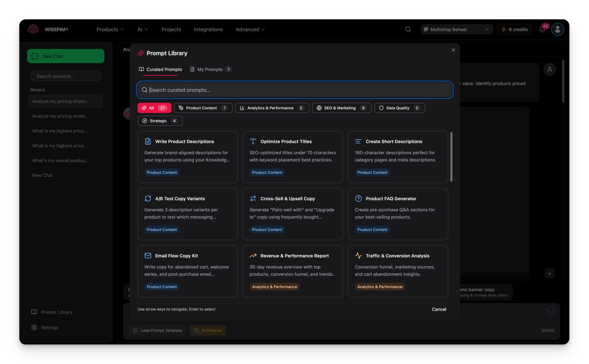Select the Data Quality filter chip
This screenshot has width=589, height=364.
(x=399, y=108)
